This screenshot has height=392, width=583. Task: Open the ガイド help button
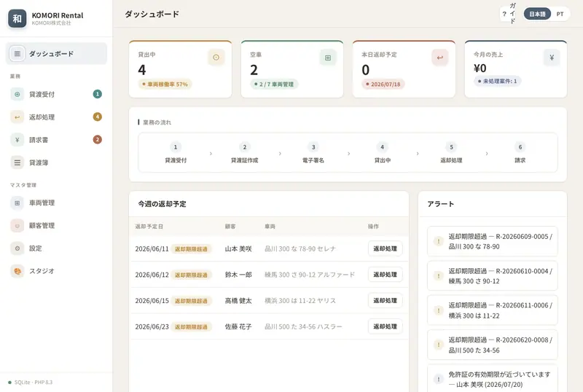click(x=509, y=14)
